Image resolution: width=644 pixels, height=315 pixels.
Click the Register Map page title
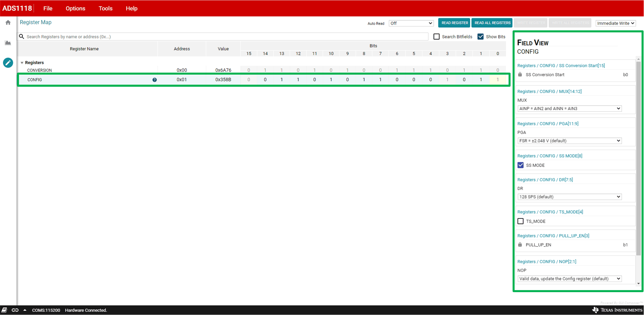[36, 22]
